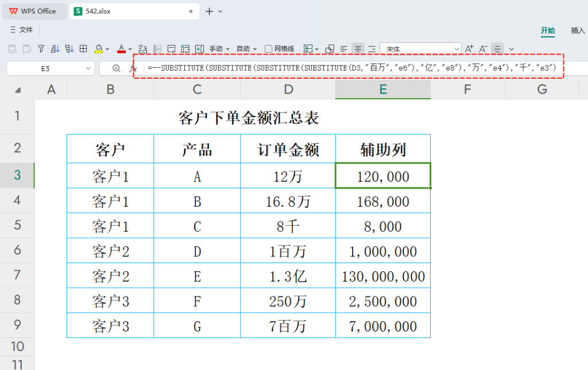This screenshot has height=370, width=588.
Task: Click the fill color bucket icon
Action: click(99, 49)
